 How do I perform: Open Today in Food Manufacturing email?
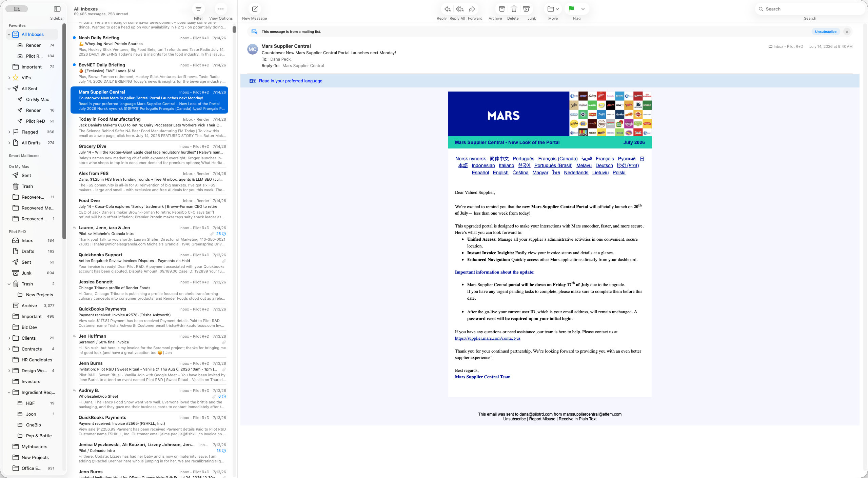[149, 127]
